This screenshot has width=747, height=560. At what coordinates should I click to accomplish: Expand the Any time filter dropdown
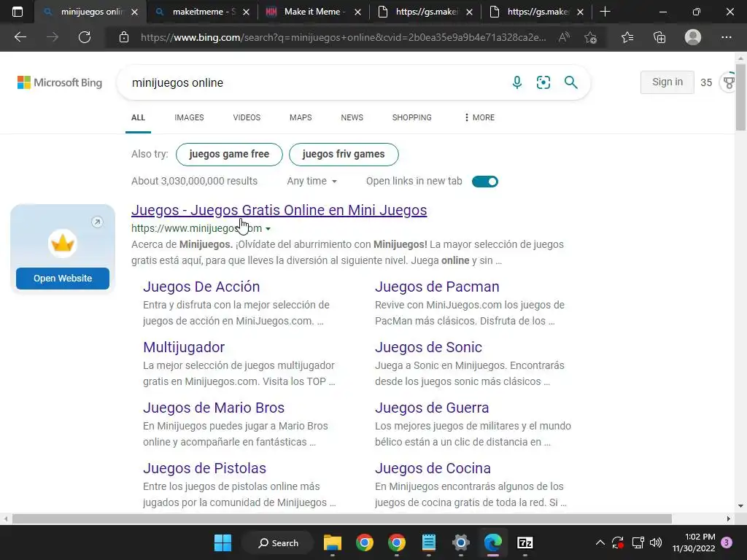[311, 181]
